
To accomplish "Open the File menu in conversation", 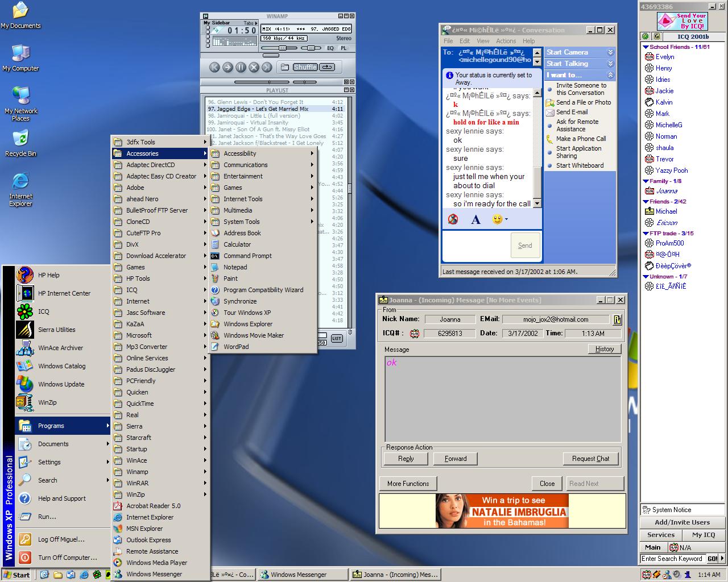I will (448, 41).
